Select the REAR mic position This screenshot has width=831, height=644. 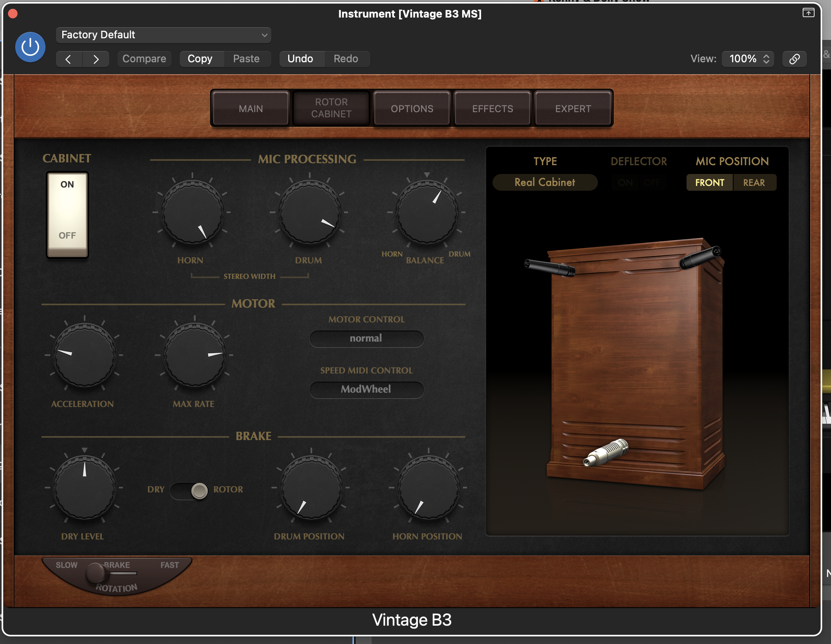[x=754, y=183]
